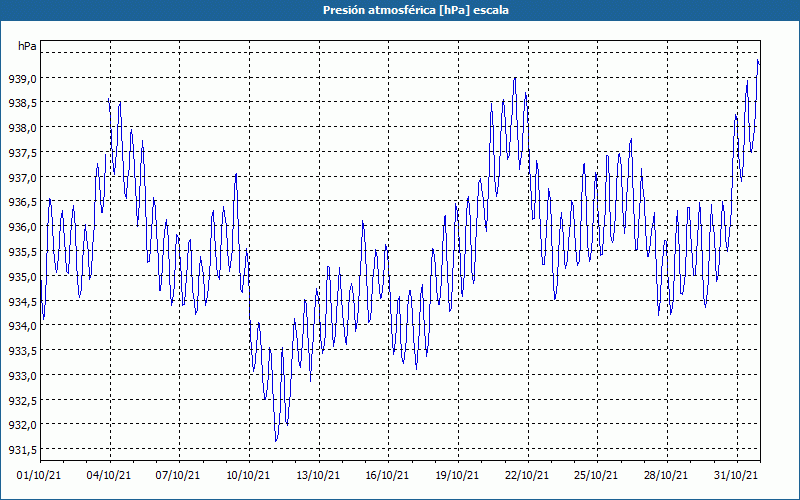Click the 19/10/21 date label
This screenshot has height=500, width=800.
[457, 475]
